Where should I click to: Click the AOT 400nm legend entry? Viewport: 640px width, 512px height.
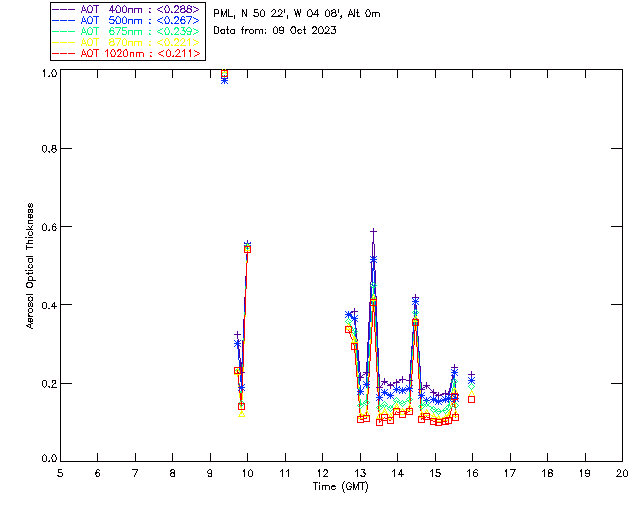point(127,9)
